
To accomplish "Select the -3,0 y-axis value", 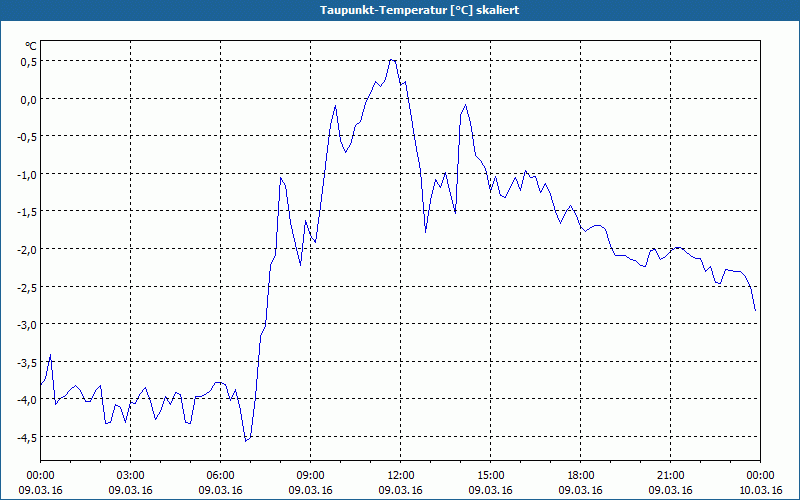I will 27,324.
